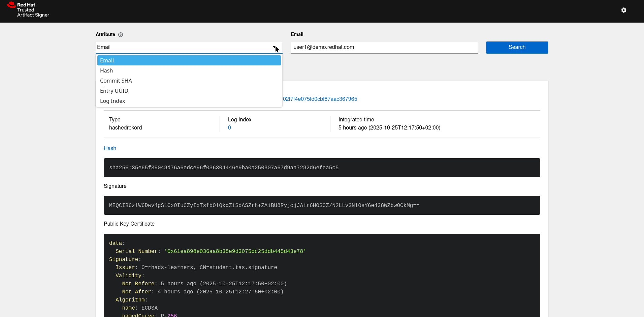Image resolution: width=644 pixels, height=317 pixels.
Task: Open the settings gear icon
Action: point(623,10)
